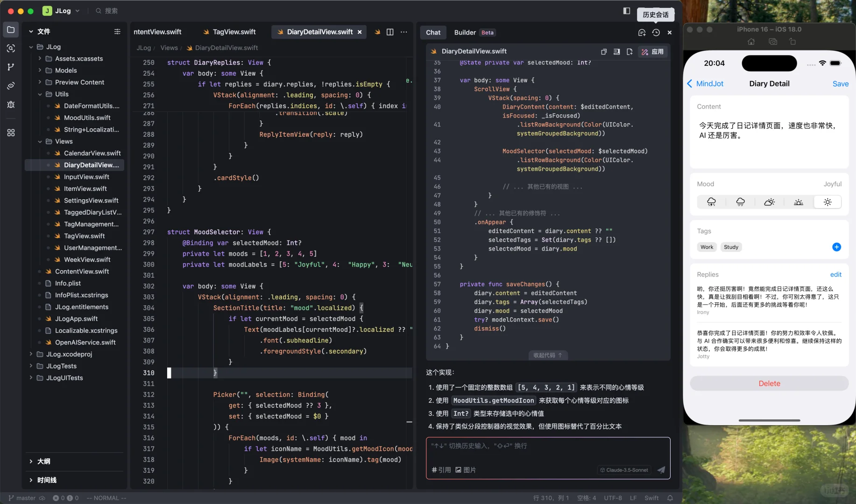Select the sunny Joyful mood option
856x504 pixels.
pyautogui.click(x=827, y=202)
